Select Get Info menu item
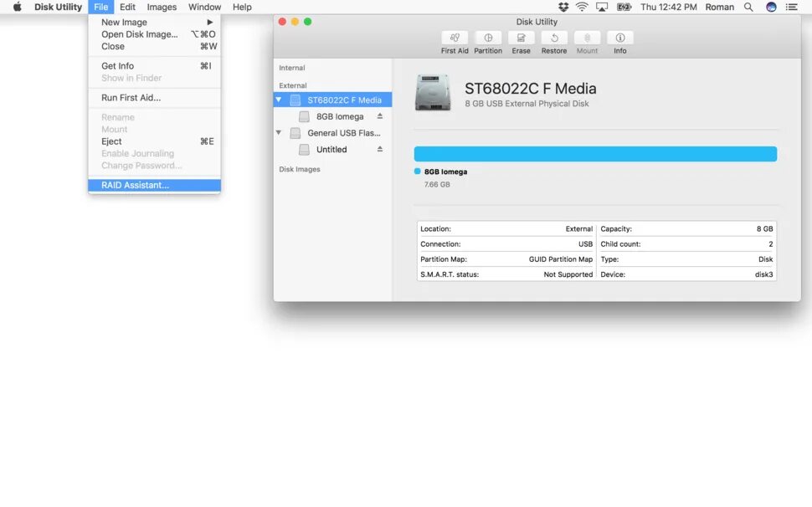 (x=154, y=66)
